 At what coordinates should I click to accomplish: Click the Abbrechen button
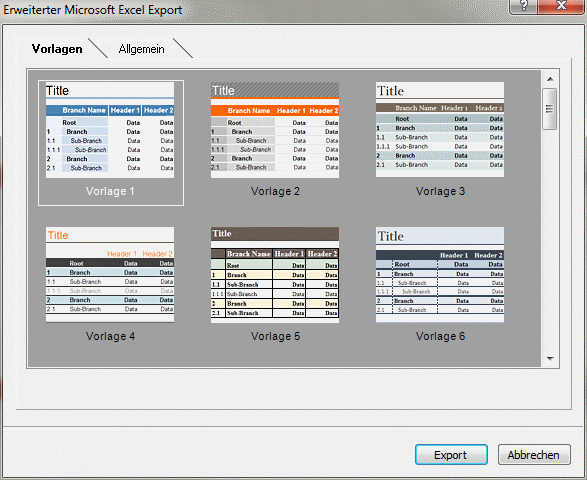pos(534,455)
